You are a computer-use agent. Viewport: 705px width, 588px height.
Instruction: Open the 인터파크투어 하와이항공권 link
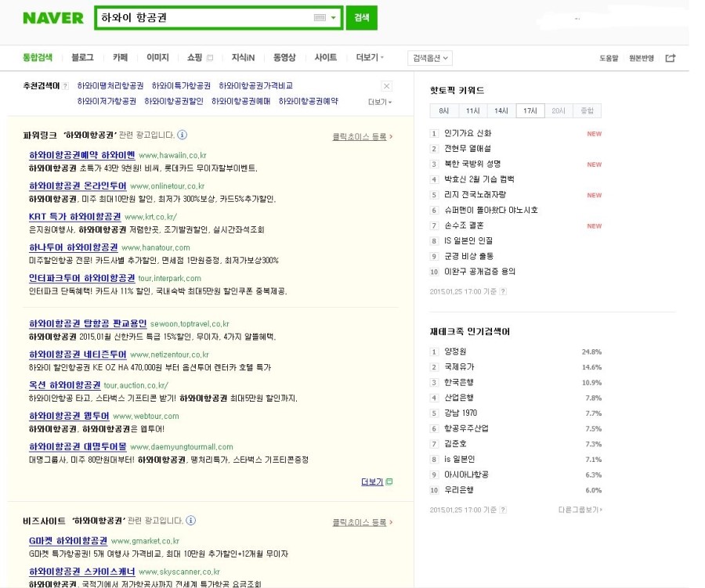pos(81,278)
